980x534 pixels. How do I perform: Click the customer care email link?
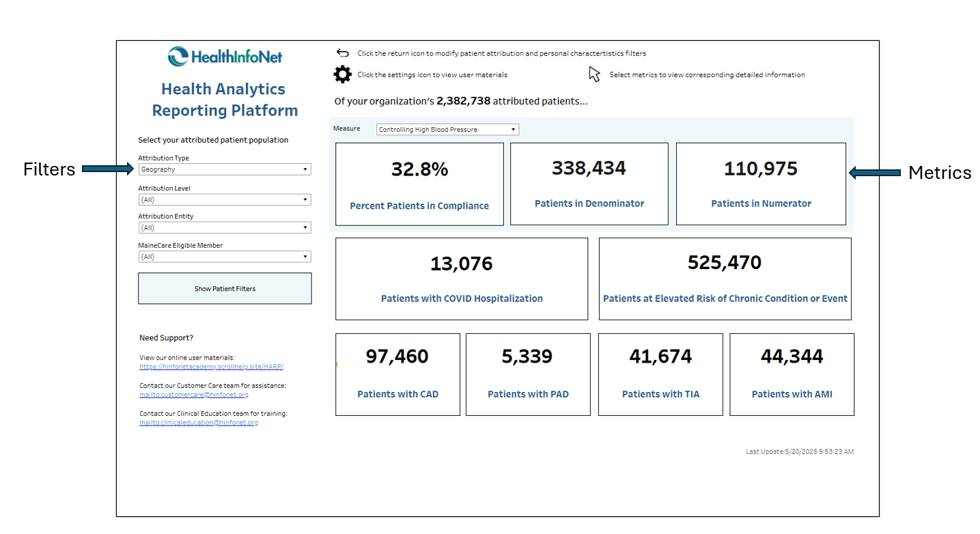[194, 395]
